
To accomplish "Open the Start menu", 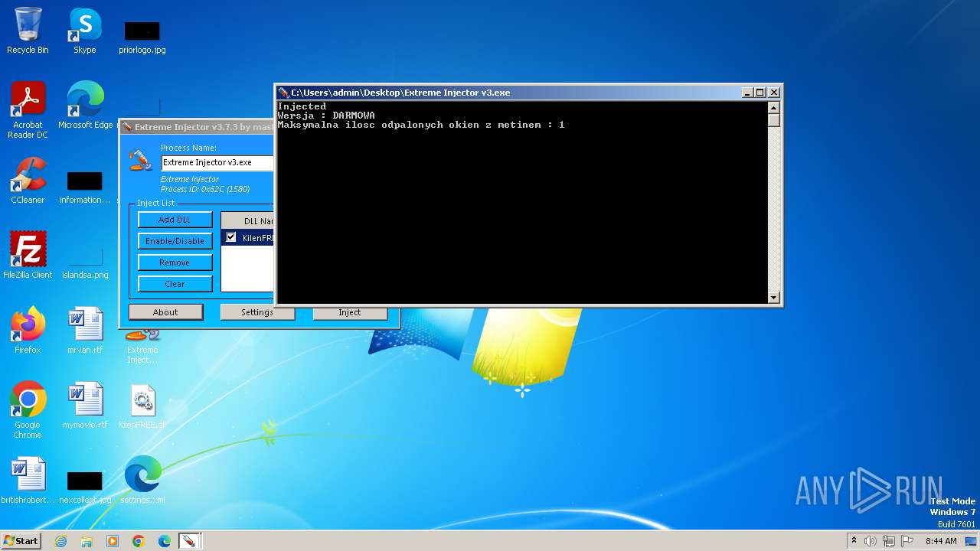I will (x=21, y=541).
